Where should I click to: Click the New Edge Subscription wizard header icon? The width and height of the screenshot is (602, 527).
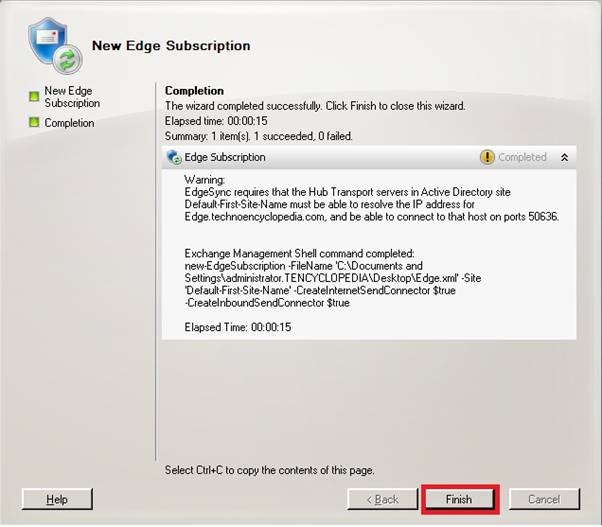[53, 45]
